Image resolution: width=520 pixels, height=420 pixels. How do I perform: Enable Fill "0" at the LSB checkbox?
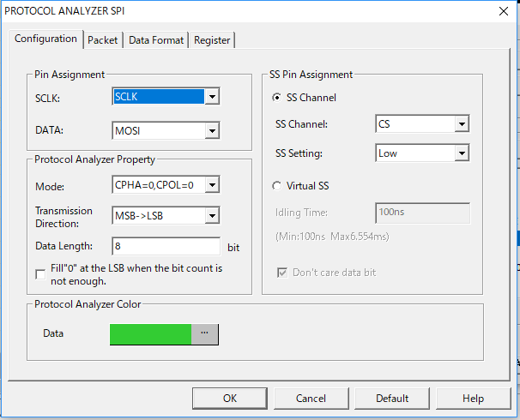click(x=40, y=274)
